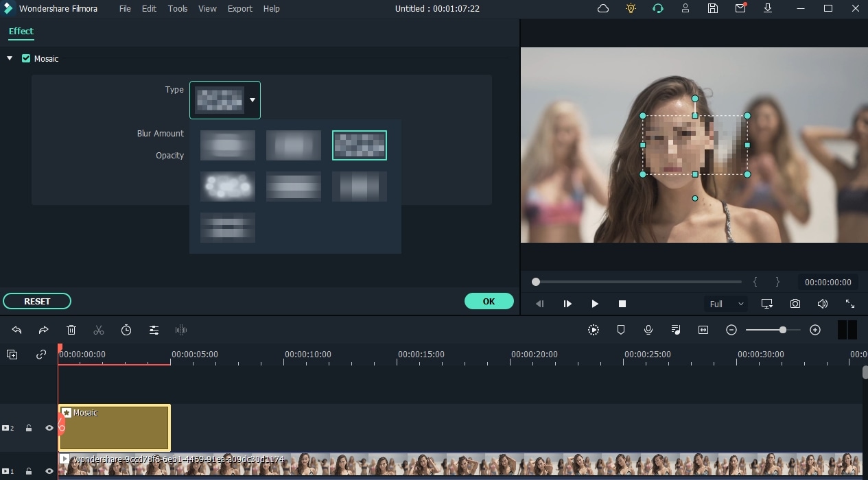Open the Full preview quality dropdown
Viewport: 868px width, 480px height.
[727, 304]
